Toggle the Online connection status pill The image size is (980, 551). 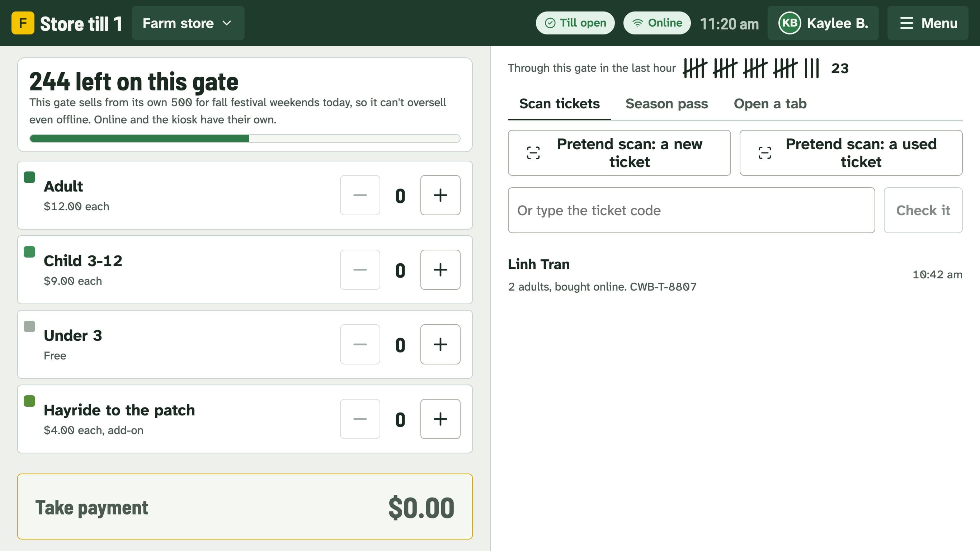click(x=657, y=23)
